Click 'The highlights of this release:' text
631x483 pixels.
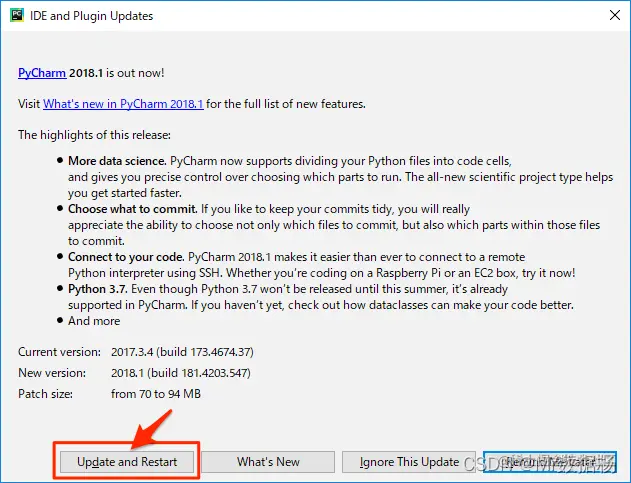click(x=94, y=135)
